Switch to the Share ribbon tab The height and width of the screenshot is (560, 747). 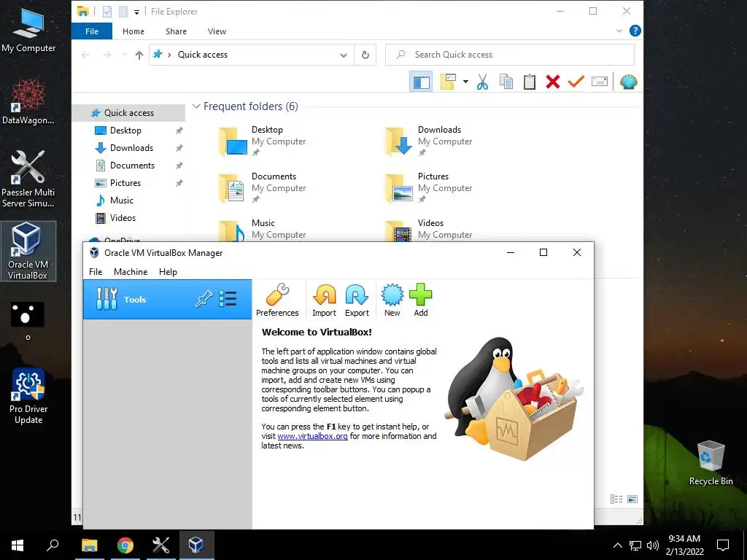[176, 31]
